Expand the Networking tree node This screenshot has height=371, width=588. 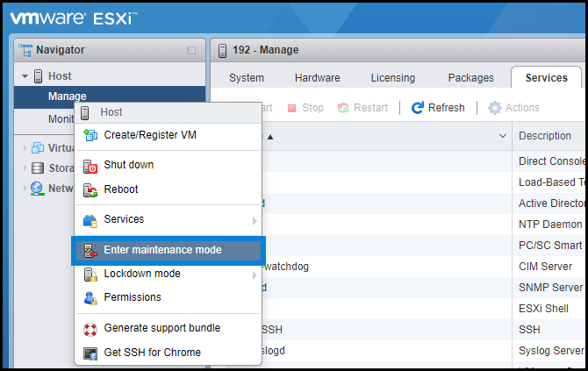(x=25, y=188)
